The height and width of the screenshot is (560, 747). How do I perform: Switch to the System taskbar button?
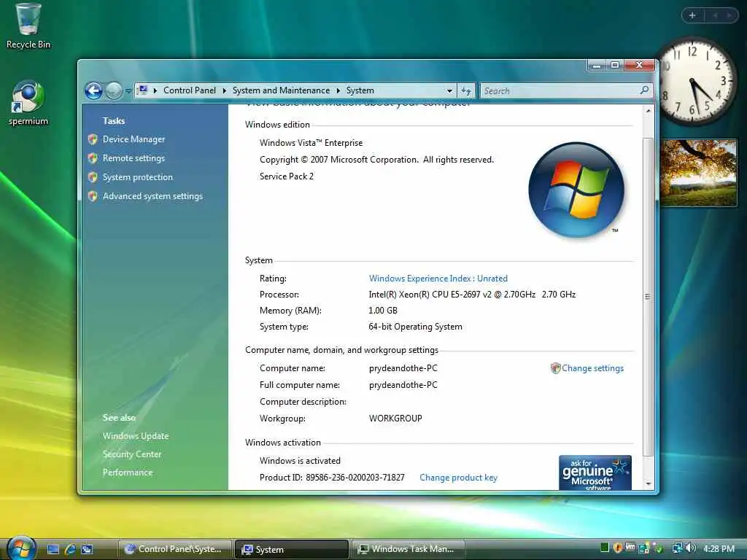(x=292, y=549)
